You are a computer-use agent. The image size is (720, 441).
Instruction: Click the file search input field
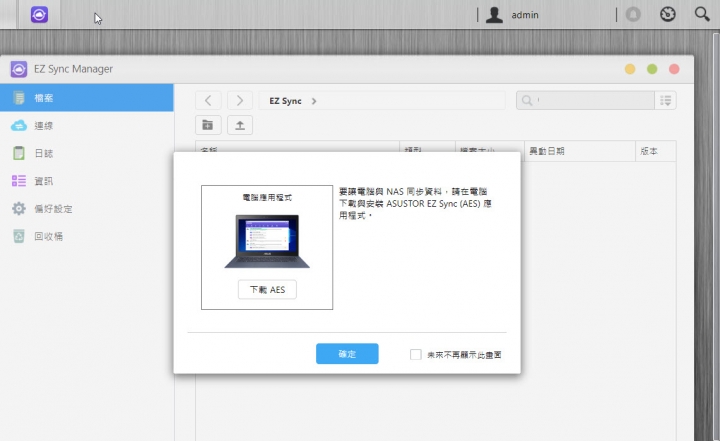coord(585,100)
